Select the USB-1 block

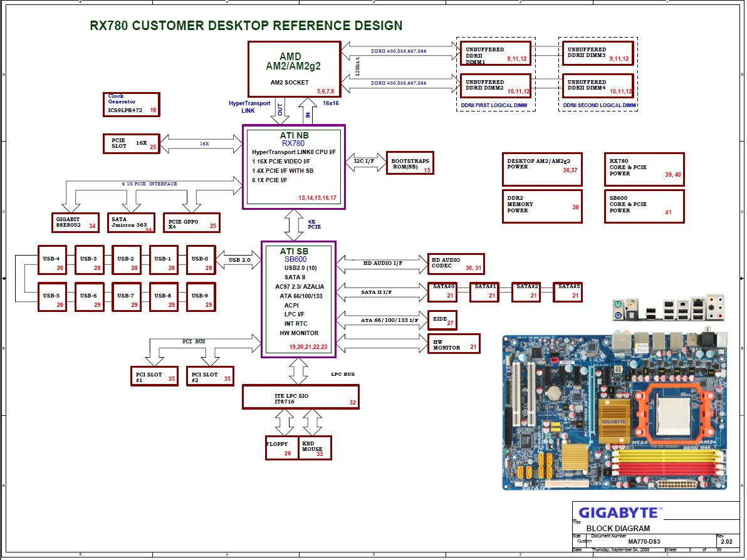point(164,260)
